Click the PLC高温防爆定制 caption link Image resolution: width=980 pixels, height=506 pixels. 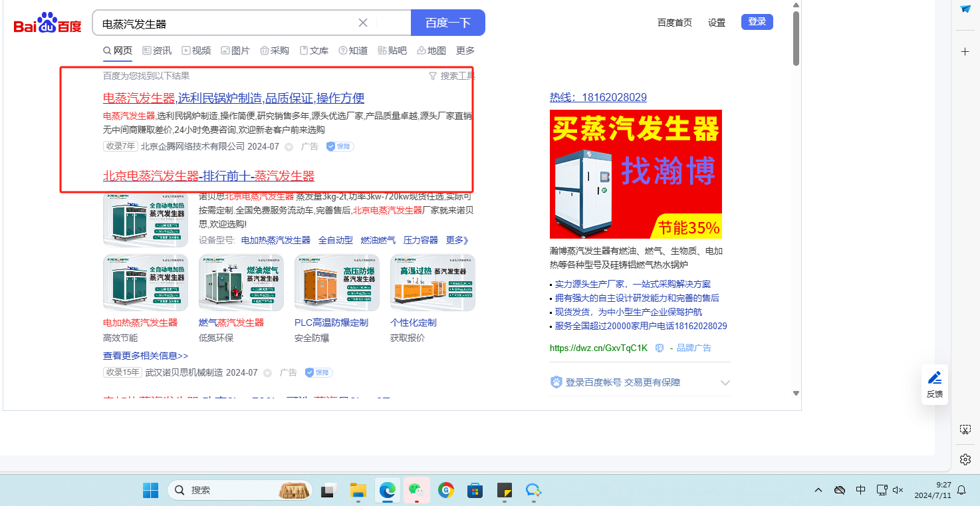pyautogui.click(x=331, y=322)
